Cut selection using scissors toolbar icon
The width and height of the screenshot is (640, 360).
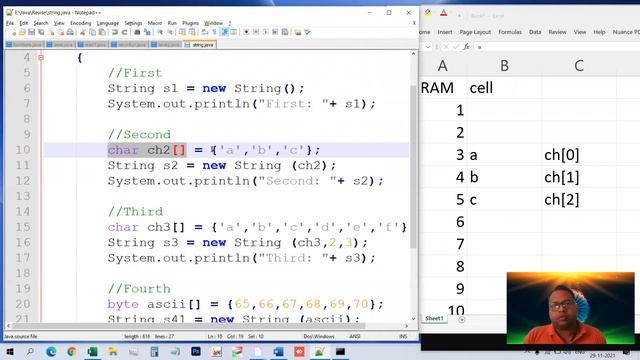(x=83, y=32)
